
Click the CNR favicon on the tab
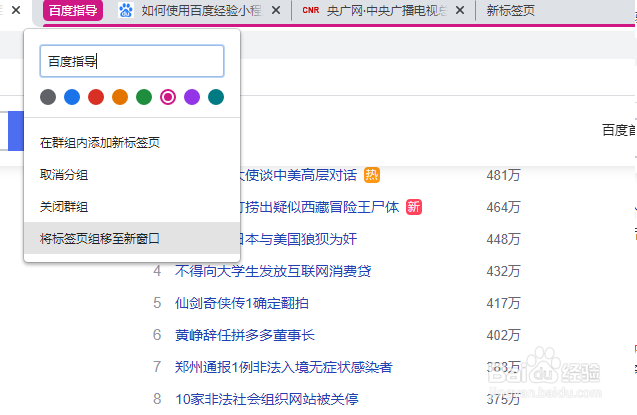point(311,10)
